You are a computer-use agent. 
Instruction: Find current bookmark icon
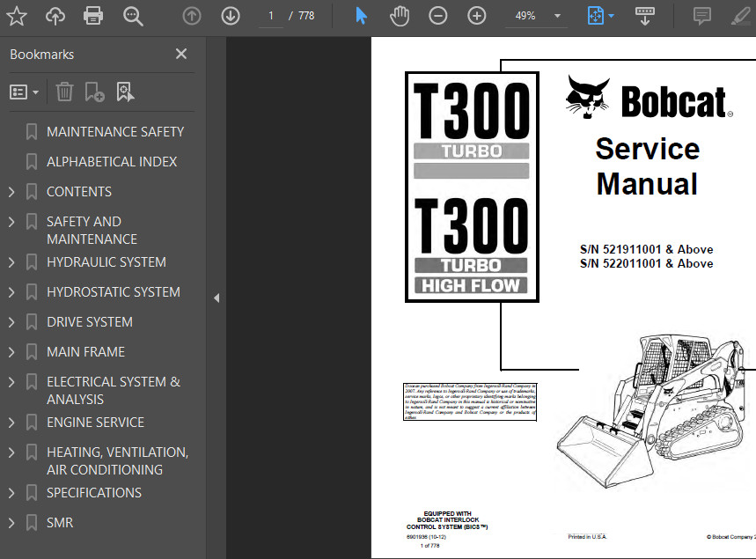click(x=125, y=92)
